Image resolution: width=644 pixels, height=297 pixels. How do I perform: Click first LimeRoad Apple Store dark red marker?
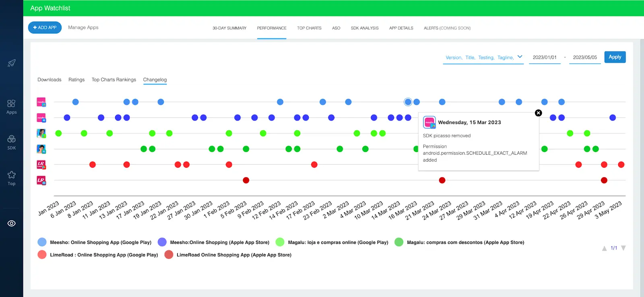[x=246, y=180]
